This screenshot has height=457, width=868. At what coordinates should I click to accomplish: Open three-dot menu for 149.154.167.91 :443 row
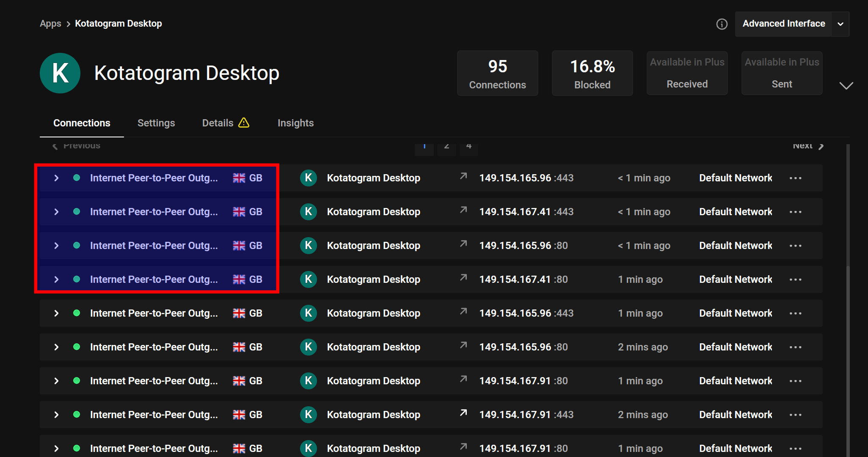[795, 415]
